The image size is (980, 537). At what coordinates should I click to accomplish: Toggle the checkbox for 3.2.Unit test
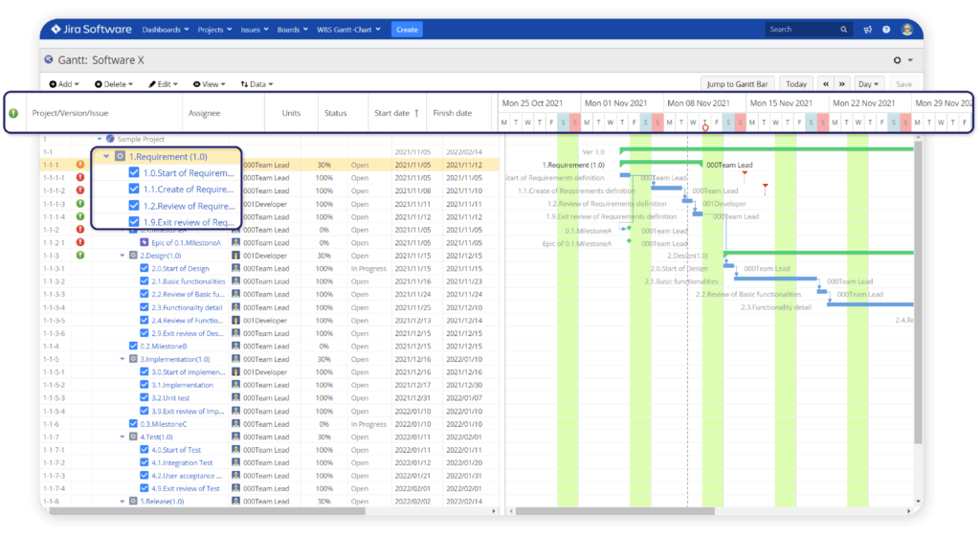pos(145,397)
